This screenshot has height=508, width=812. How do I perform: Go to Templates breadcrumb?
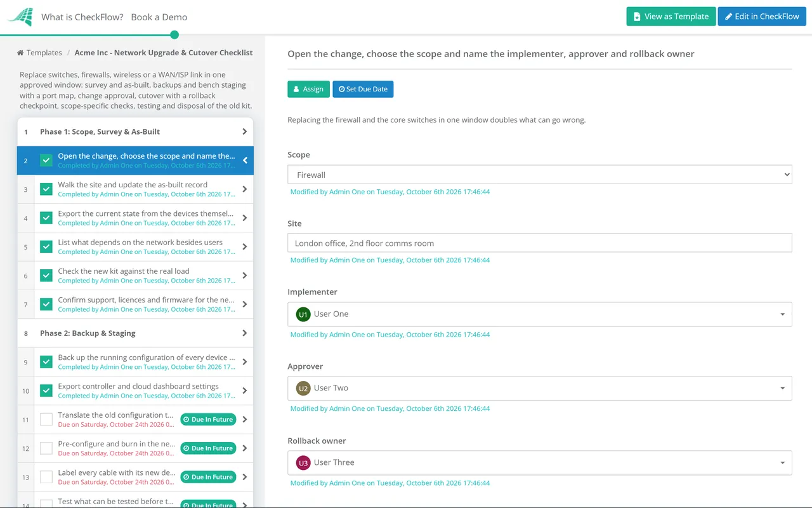pos(44,53)
